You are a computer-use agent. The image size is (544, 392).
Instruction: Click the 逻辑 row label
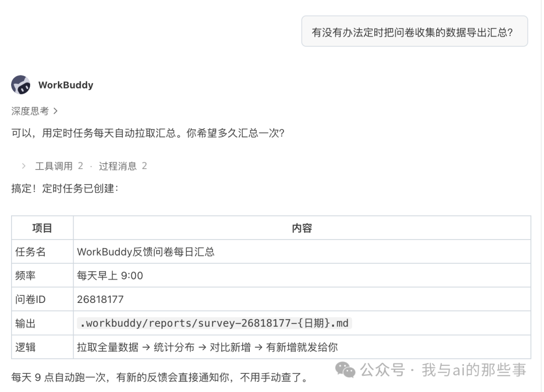25,347
